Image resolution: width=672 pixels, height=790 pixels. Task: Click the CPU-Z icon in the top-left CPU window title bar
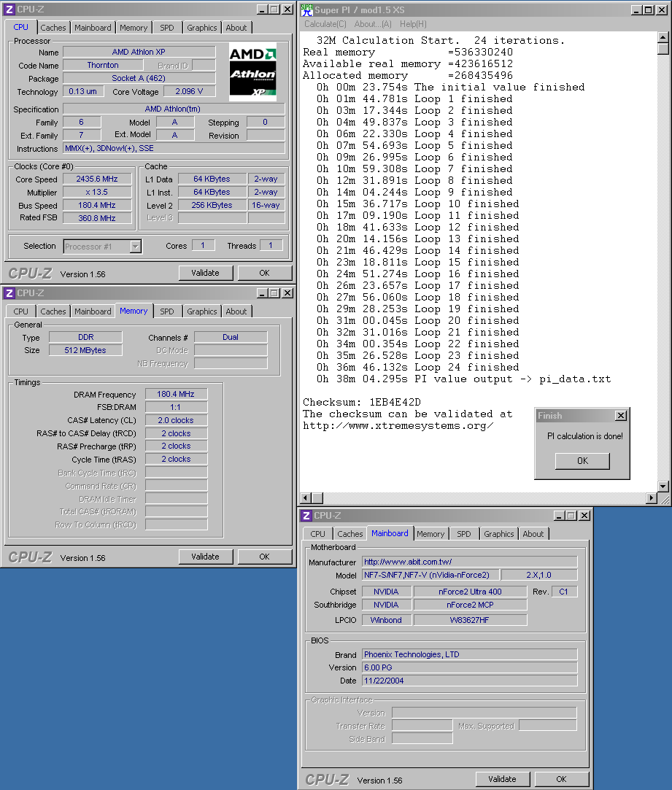click(9, 9)
